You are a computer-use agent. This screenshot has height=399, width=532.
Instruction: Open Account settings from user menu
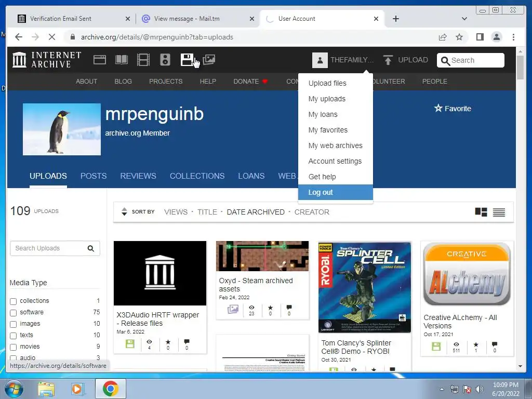coord(336,161)
